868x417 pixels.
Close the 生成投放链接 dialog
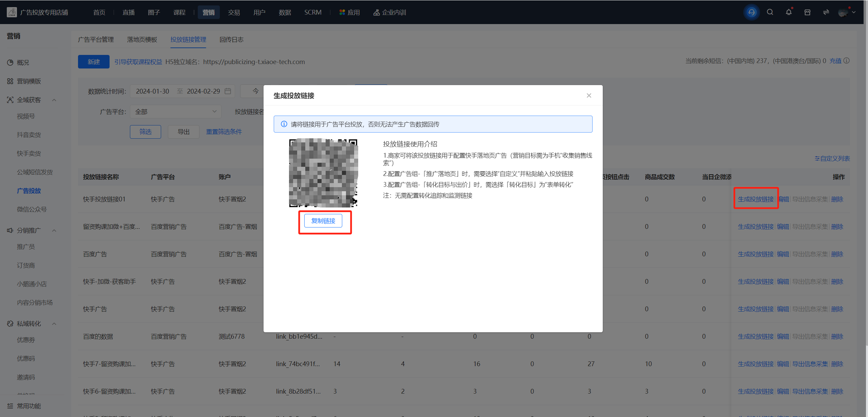coord(589,96)
